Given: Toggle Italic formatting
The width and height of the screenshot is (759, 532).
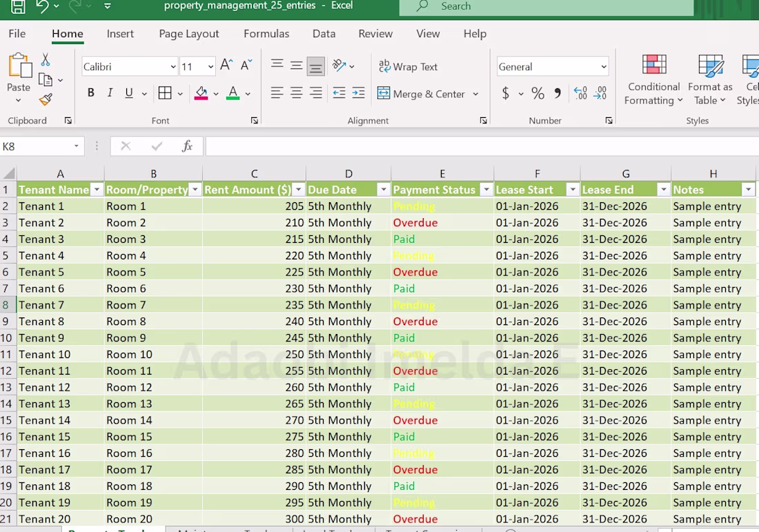Looking at the screenshot, I should [110, 93].
